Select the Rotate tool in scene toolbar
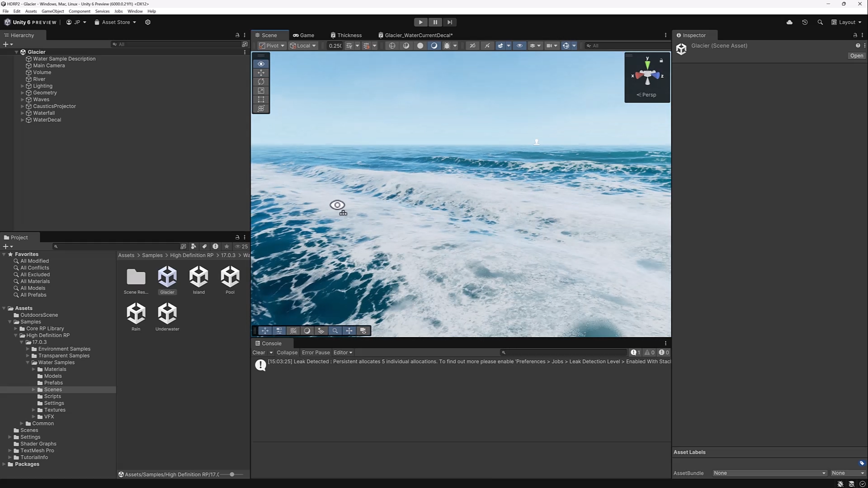This screenshot has width=868, height=488. click(261, 82)
